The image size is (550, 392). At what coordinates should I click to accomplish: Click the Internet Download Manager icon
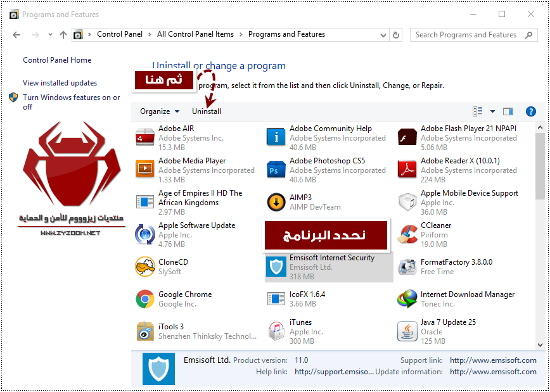pos(407,299)
